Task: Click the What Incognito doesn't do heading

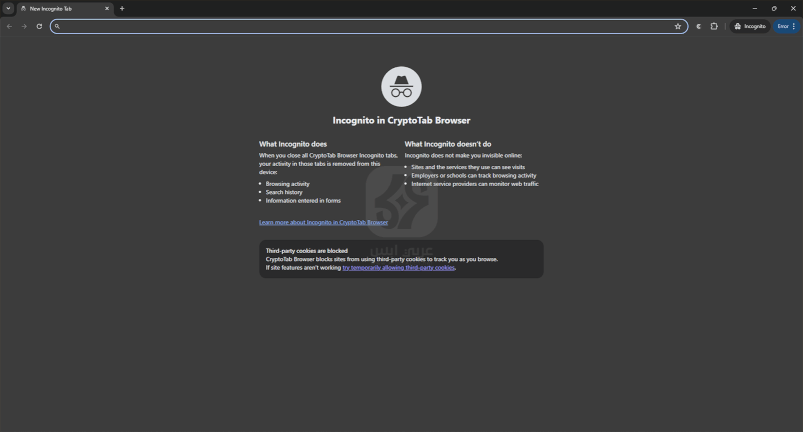Action: tap(448, 144)
